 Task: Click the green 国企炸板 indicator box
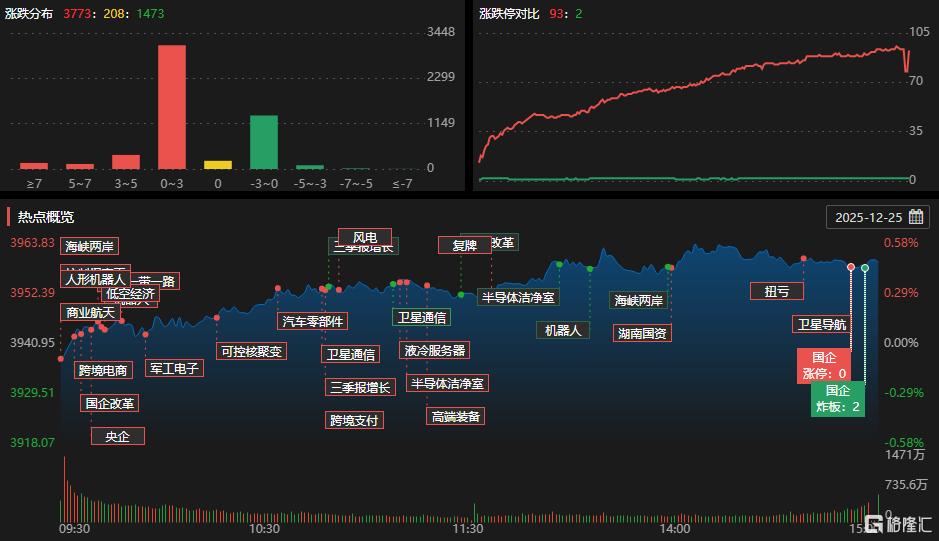[x=837, y=398]
